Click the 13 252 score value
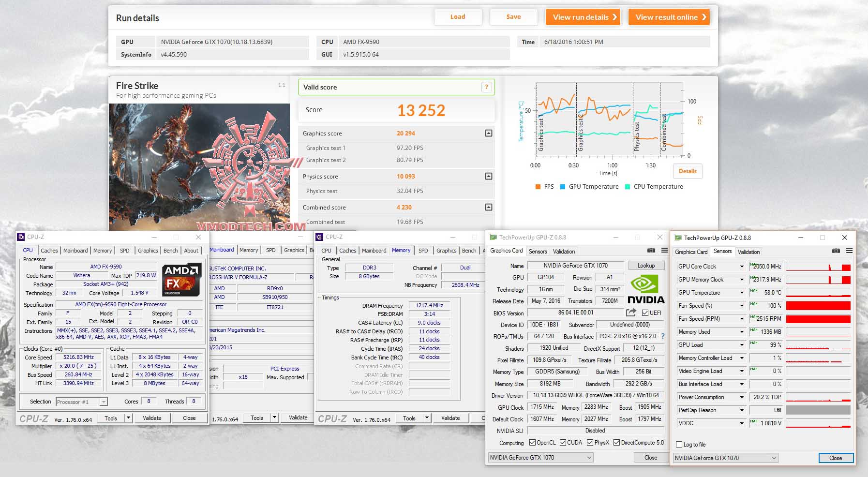The image size is (868, 477). [x=421, y=110]
